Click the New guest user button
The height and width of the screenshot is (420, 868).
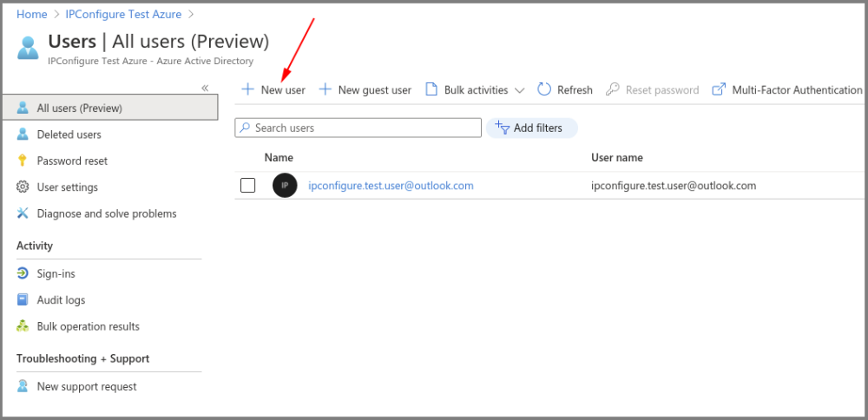coord(365,89)
